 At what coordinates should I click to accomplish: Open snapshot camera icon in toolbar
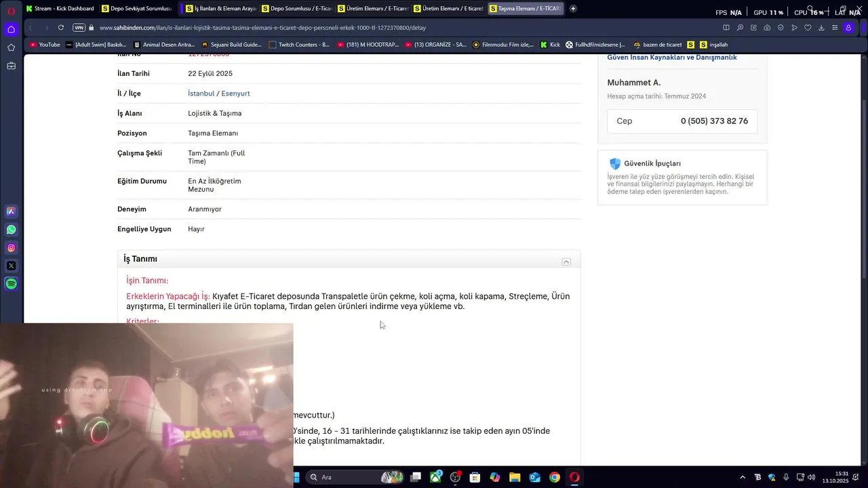767,28
